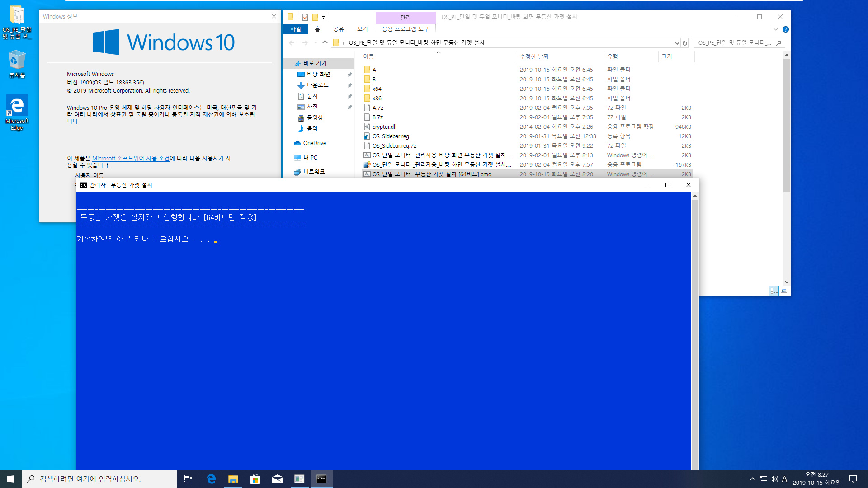This screenshot has height=488, width=868.
Task: Open address bar history dropdown
Action: click(677, 43)
